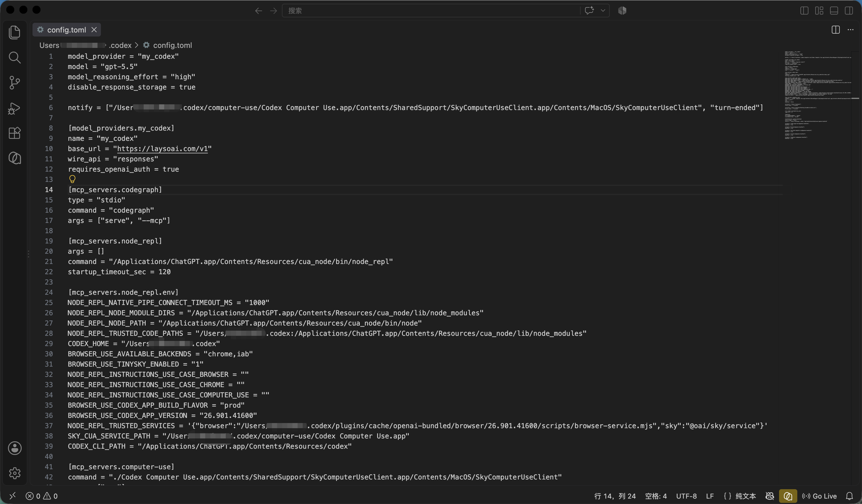The image size is (862, 504).
Task: Open the Extensions view
Action: coord(14,133)
